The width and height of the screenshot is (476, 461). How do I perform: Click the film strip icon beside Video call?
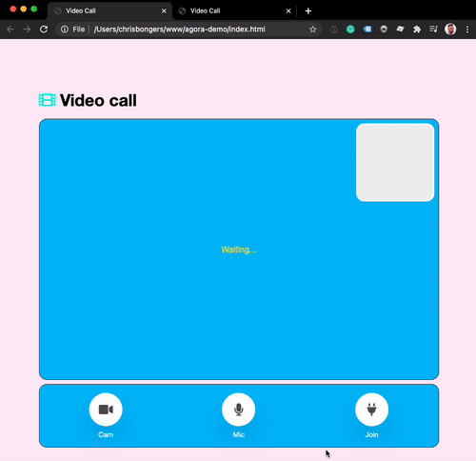[x=47, y=100]
